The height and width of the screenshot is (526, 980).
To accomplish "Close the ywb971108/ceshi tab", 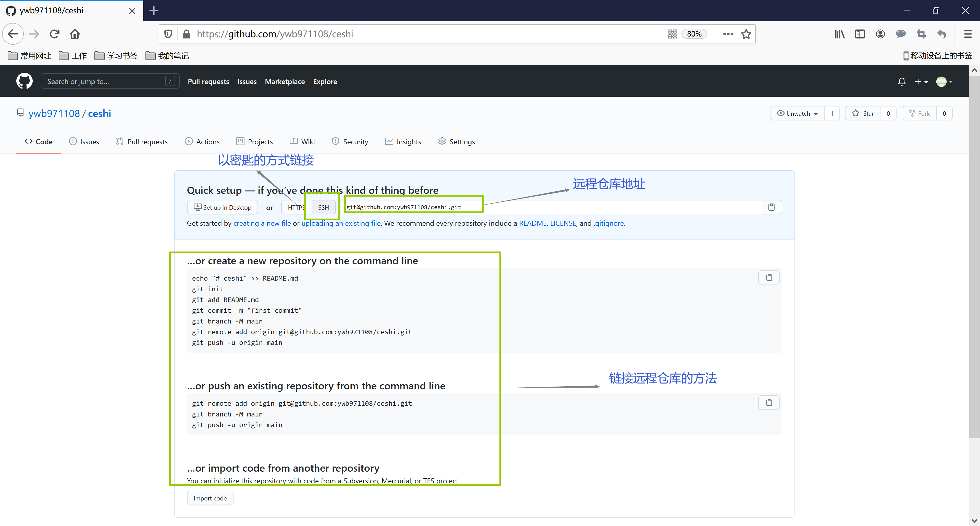I will 132,11.
